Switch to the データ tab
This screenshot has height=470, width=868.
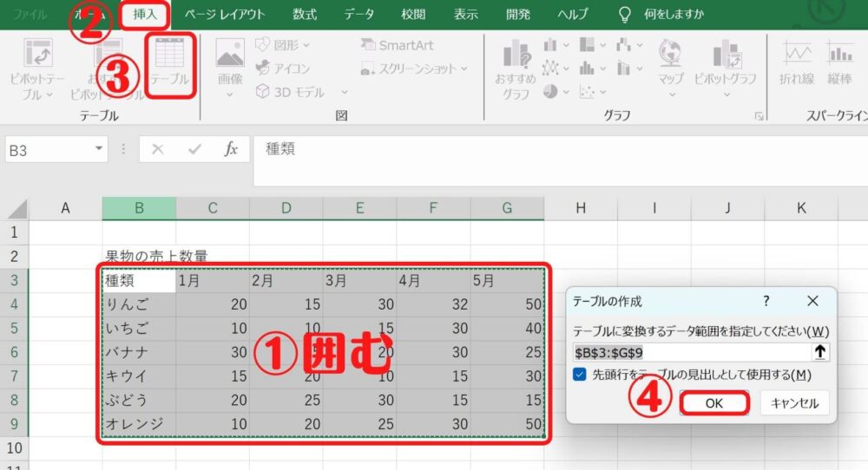pyautogui.click(x=359, y=15)
